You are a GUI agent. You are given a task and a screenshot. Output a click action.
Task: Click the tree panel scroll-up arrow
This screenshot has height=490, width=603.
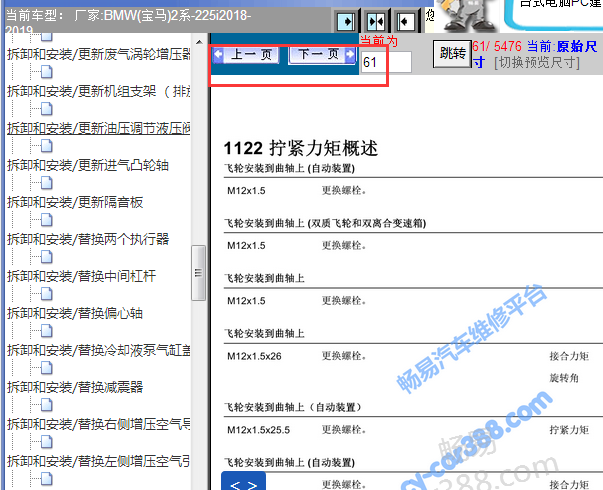[199, 42]
